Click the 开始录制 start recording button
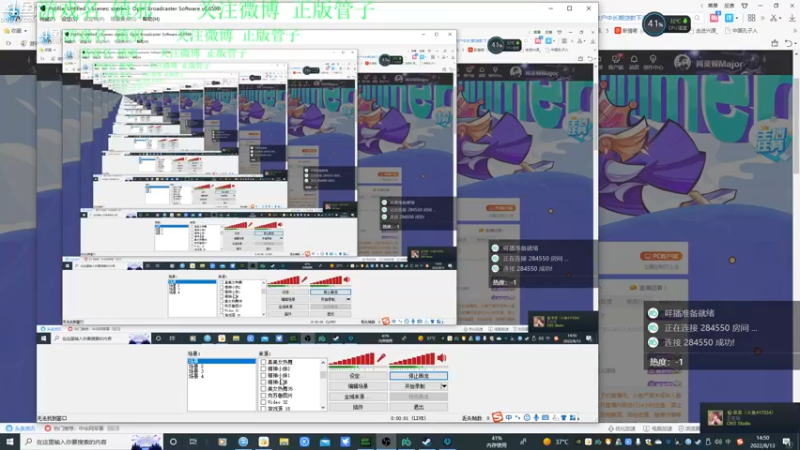The width and height of the screenshot is (800, 450). [x=415, y=386]
